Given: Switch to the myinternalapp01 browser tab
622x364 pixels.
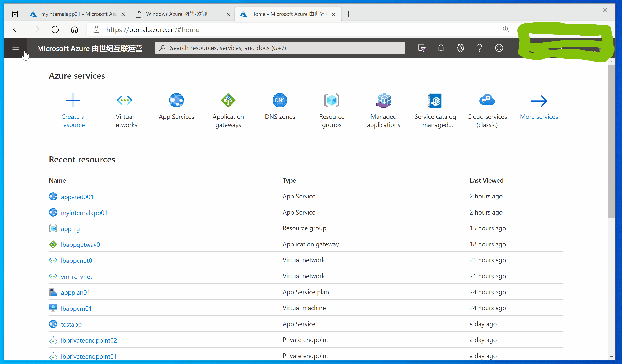Looking at the screenshot, I should point(78,14).
